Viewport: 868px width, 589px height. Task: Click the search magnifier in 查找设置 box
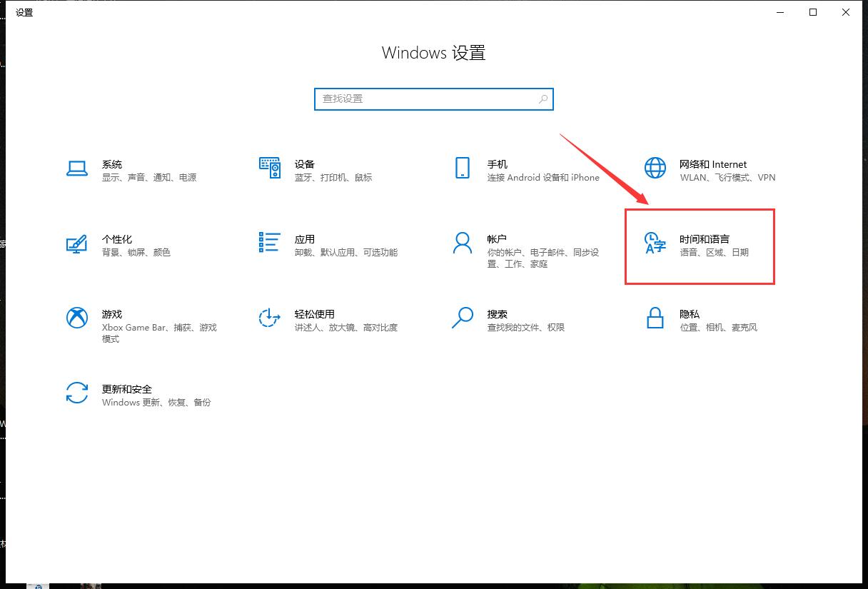(x=543, y=99)
